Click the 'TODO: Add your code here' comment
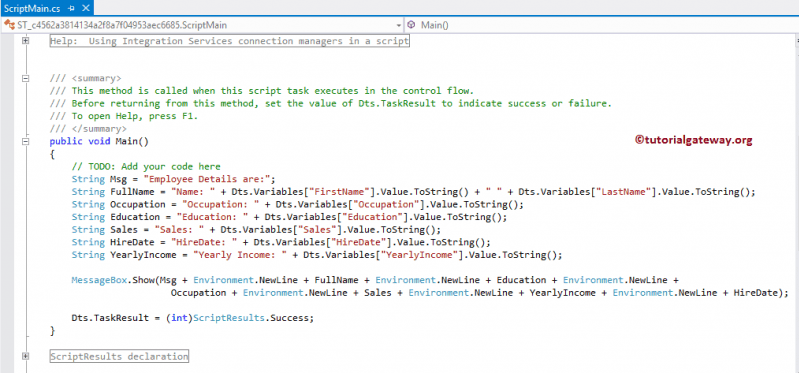 tap(146, 167)
